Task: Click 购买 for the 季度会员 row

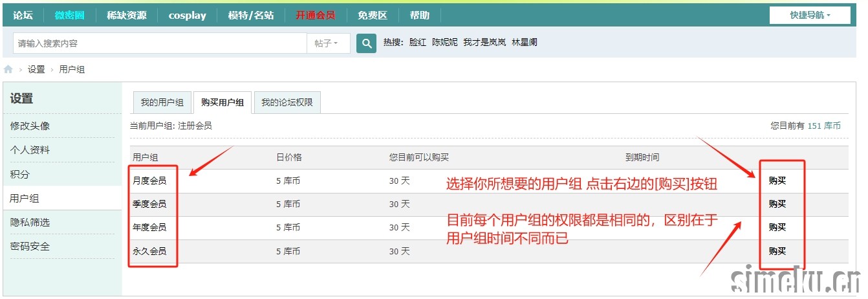Action: pyautogui.click(x=777, y=204)
